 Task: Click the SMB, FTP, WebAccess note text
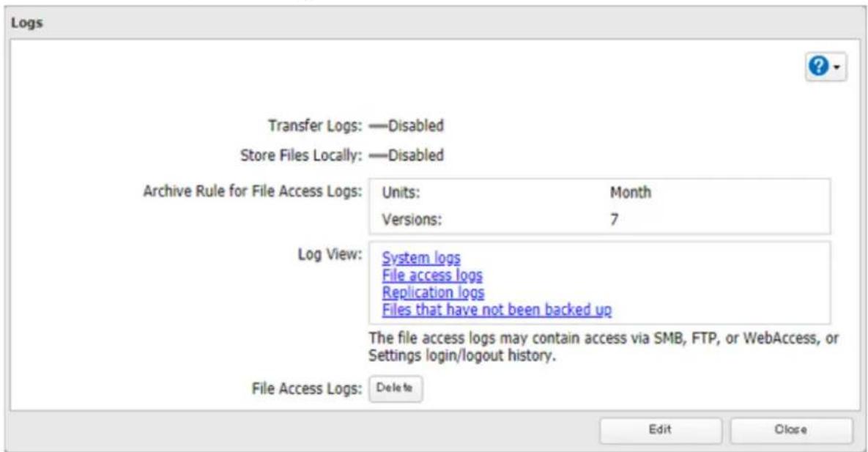pos(604,347)
